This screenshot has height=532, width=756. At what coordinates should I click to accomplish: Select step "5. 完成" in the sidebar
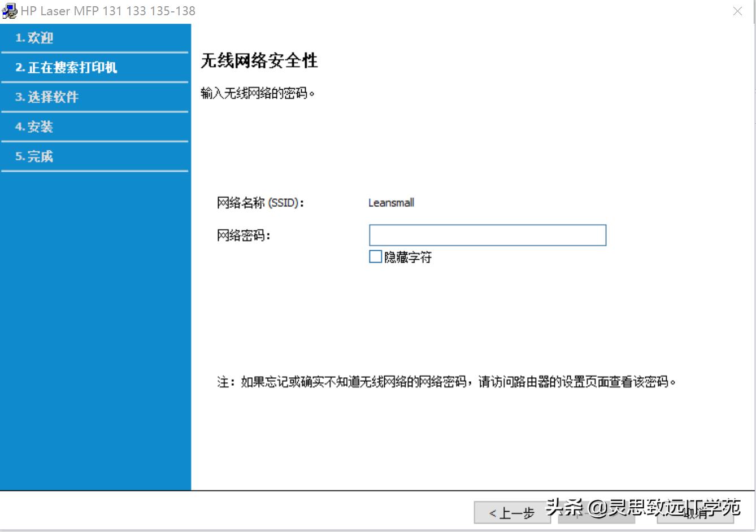[x=37, y=156]
